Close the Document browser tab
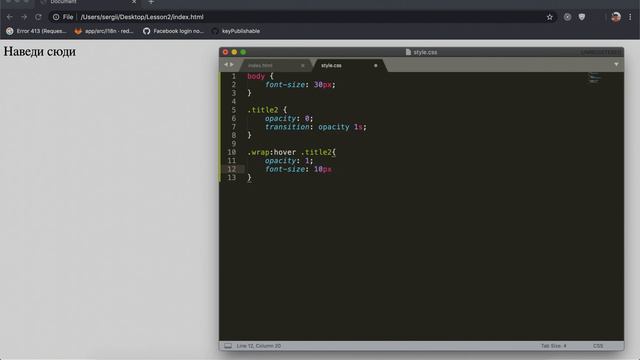Viewport: 640px width, 360px height. click(x=133, y=2)
